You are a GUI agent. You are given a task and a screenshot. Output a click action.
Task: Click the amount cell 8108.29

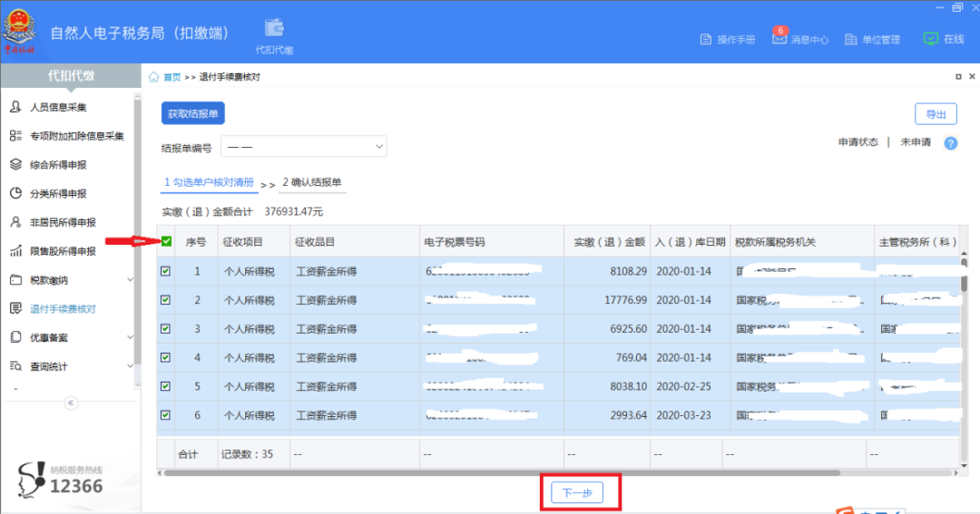pos(629,272)
